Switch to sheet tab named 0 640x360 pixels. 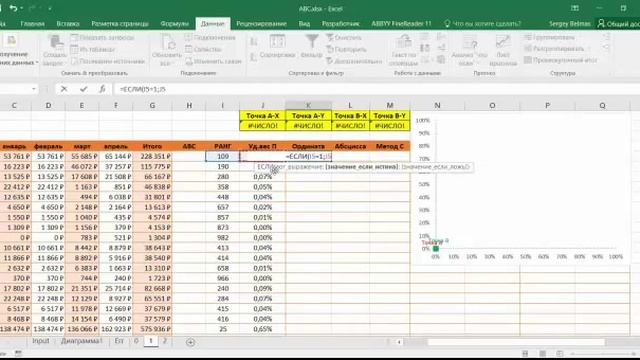(x=136, y=341)
